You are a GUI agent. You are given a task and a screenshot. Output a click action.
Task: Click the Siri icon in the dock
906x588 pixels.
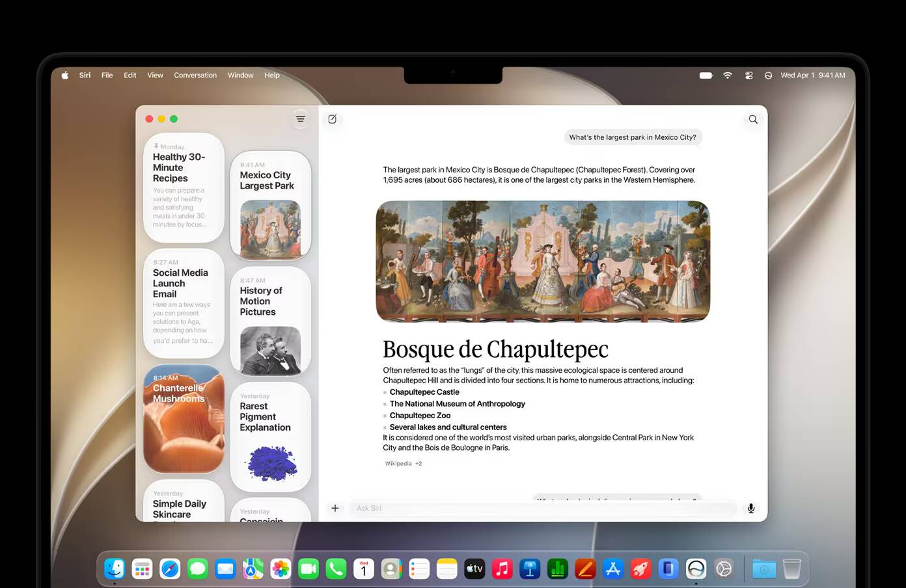(x=696, y=569)
